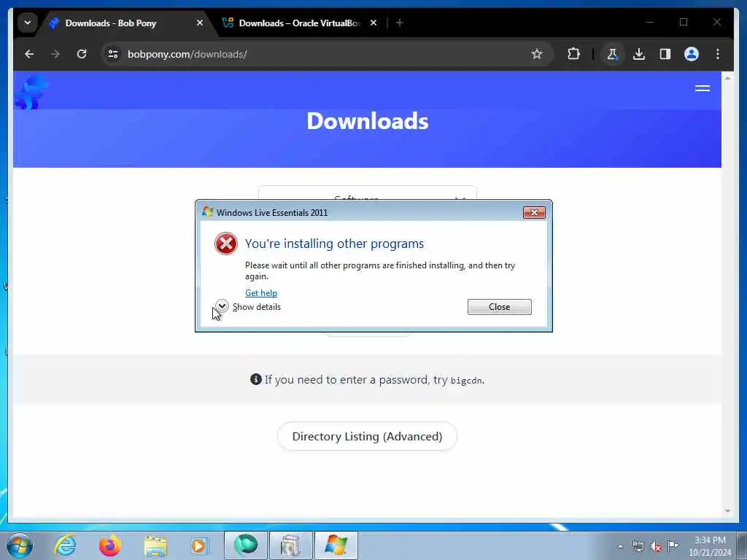The image size is (747, 560).
Task: Go back to previous page in Chrome
Action: pos(29,54)
